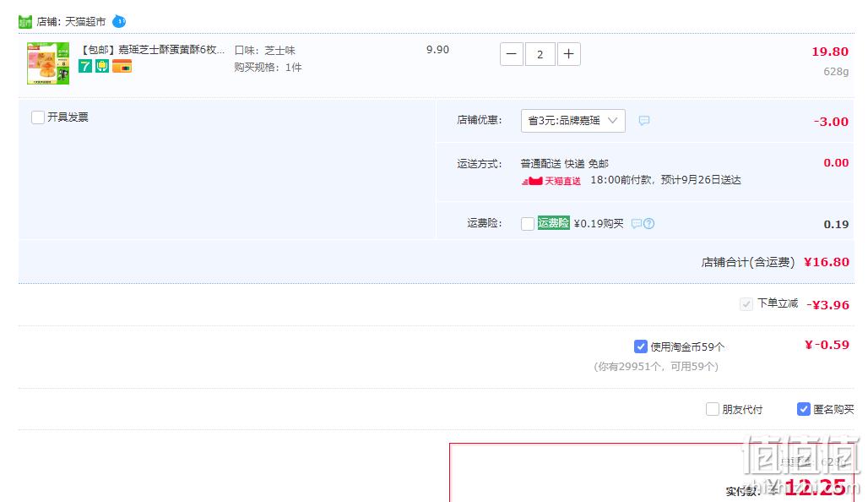
Task: Open the blue Wangwang chat droplet icon
Action: (x=119, y=22)
